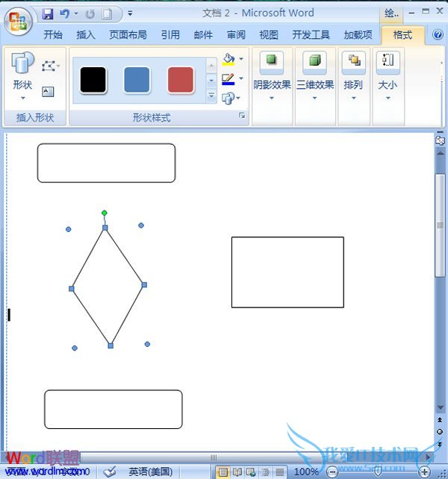The width and height of the screenshot is (448, 479).
Task: Expand the change shape dropdown arrow
Action: [238, 98]
